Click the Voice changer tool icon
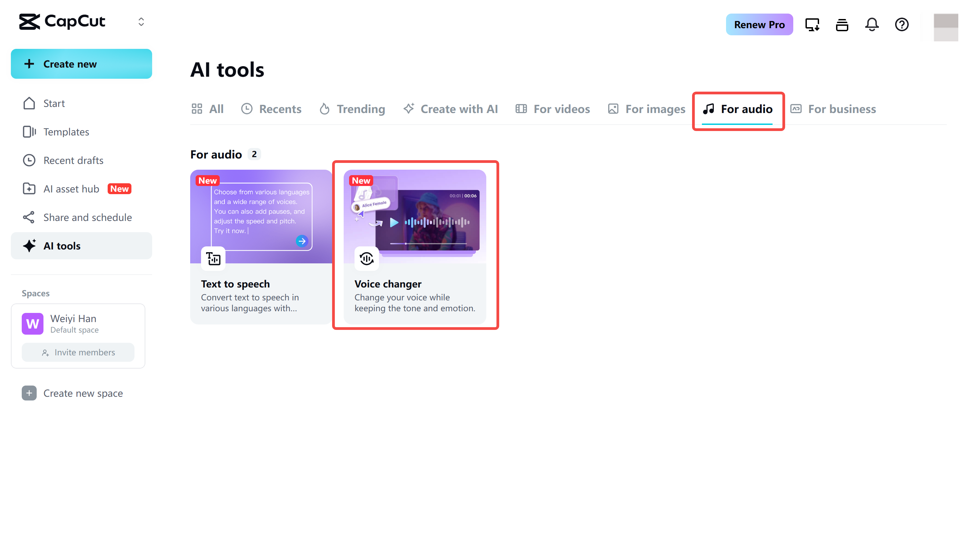 366,259
